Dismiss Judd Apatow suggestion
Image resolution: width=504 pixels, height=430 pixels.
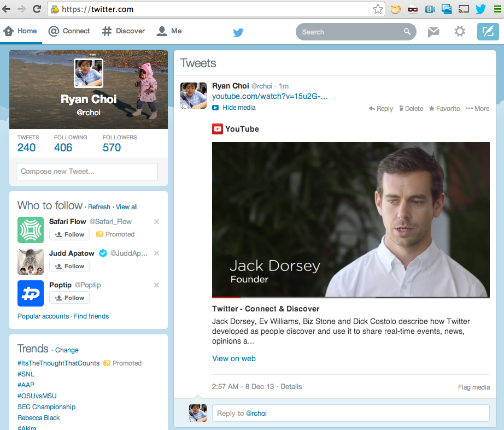(x=156, y=253)
